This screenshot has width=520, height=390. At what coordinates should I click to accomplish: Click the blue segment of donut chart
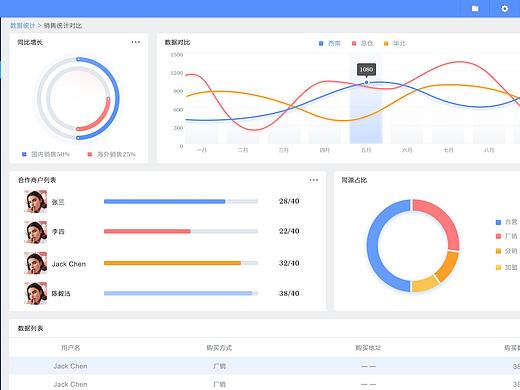click(373, 246)
